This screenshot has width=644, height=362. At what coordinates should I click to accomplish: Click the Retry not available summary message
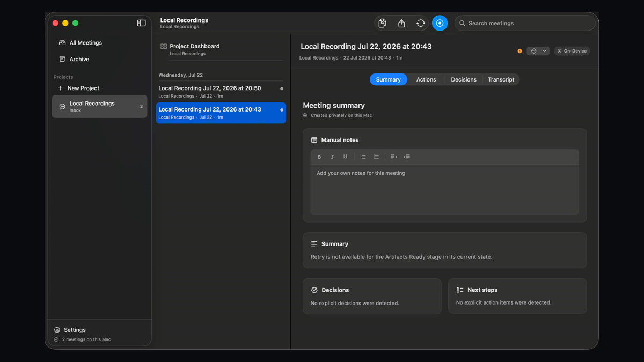click(401, 257)
